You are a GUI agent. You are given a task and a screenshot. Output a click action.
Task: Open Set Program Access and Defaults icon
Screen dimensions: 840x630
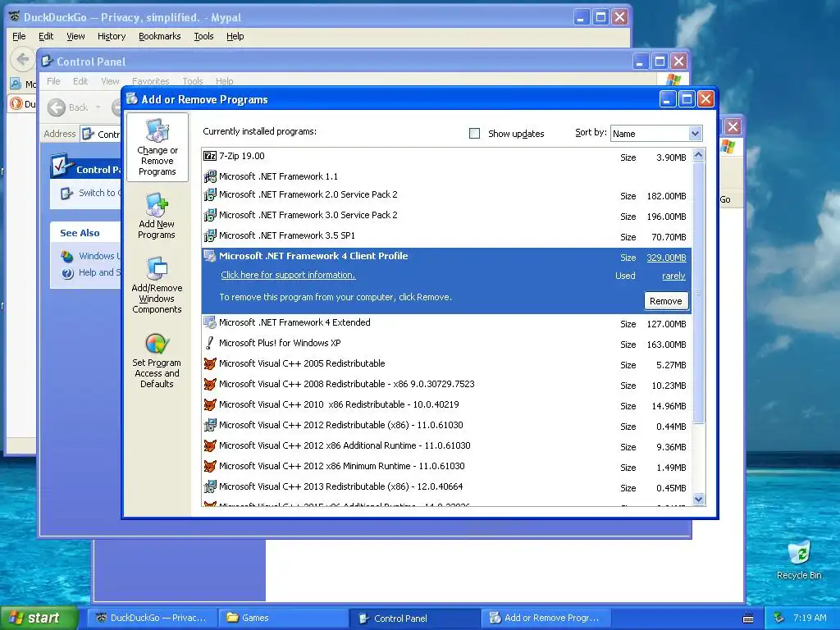tap(157, 360)
